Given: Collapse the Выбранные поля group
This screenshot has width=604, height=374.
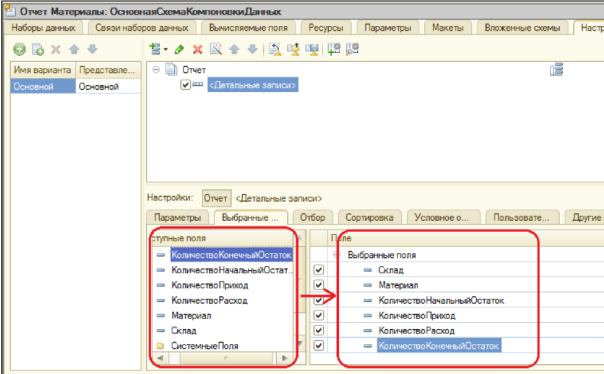Looking at the screenshot, I should [x=337, y=255].
